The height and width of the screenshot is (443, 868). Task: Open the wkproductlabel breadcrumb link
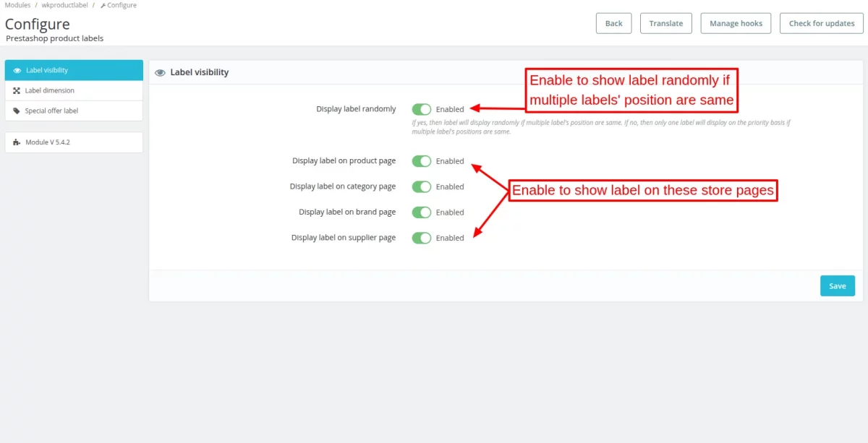point(64,5)
